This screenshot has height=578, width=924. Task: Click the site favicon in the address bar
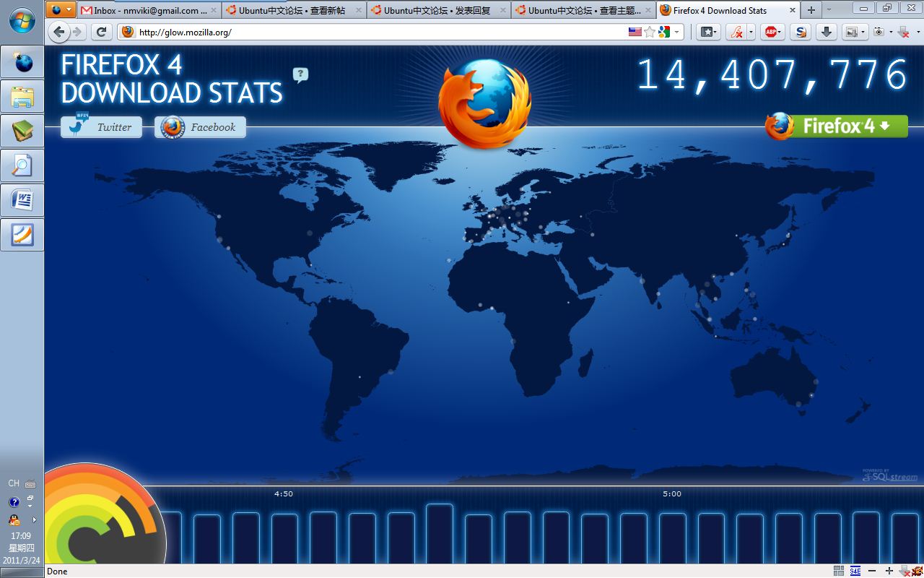(128, 32)
